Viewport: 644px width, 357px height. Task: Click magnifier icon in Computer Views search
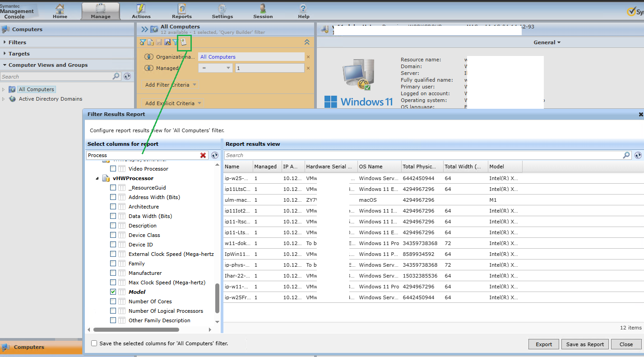(x=116, y=76)
